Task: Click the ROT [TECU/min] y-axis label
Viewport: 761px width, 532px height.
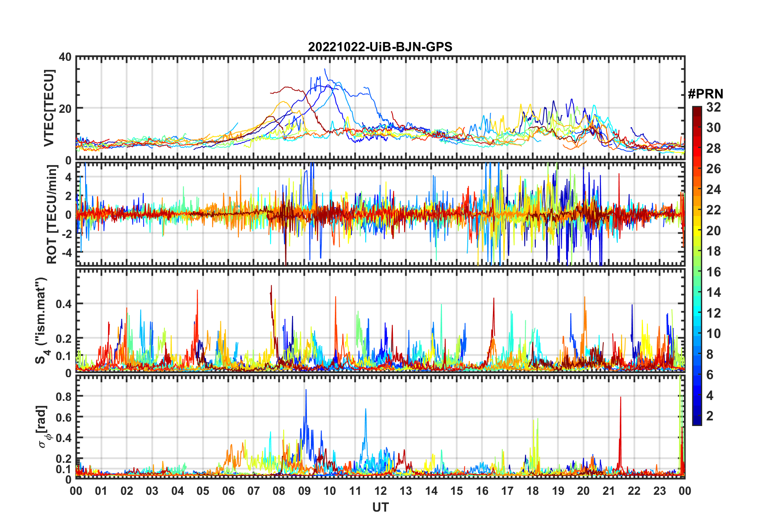Action: (52, 214)
